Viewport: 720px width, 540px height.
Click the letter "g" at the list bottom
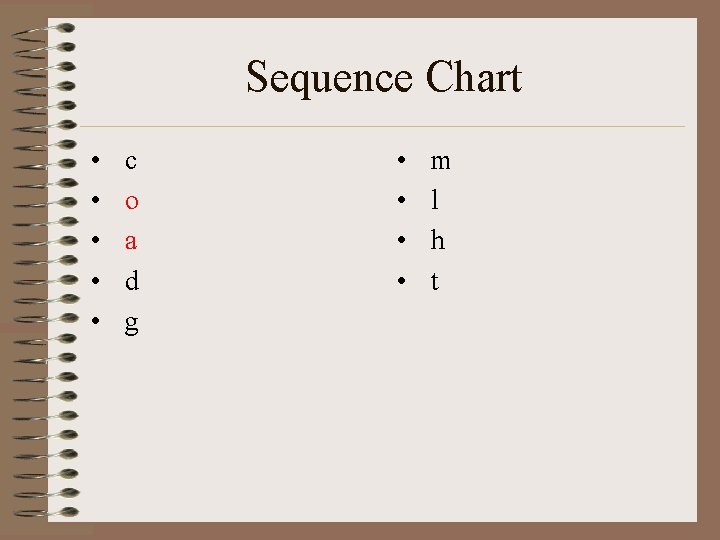click(x=131, y=324)
